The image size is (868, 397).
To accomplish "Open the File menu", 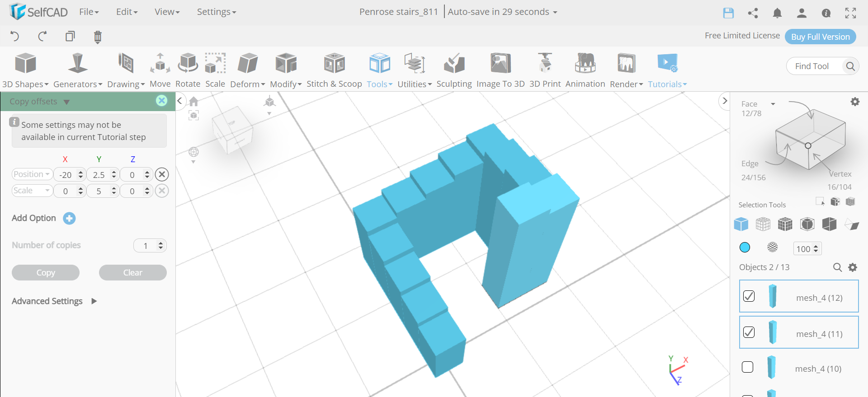I will tap(89, 12).
